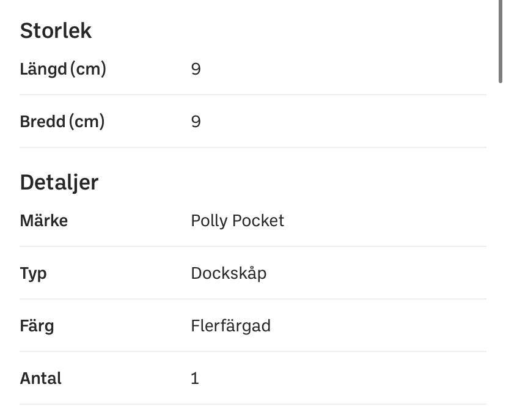Viewport: 506px width, 420px height.
Task: Click the Färg label
Action: coord(37,326)
